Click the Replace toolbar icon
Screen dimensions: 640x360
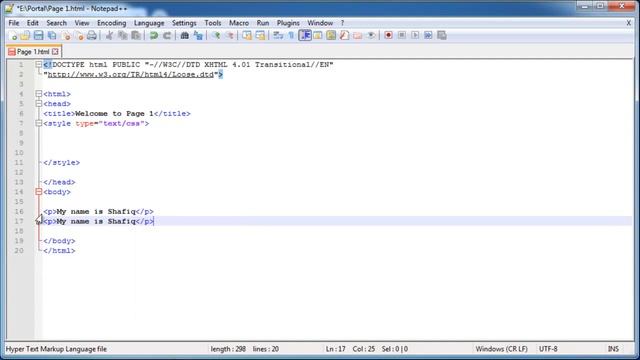(198, 36)
